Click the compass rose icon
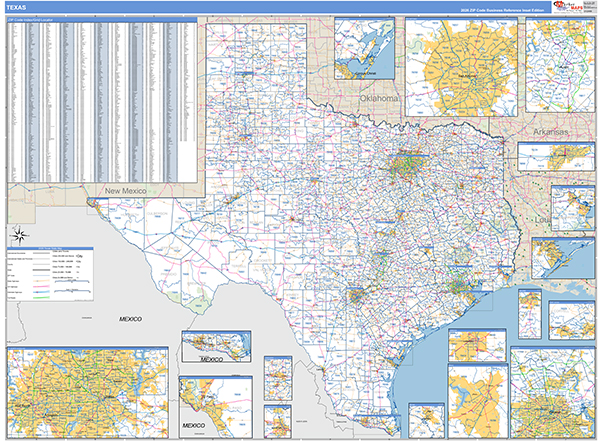Image resolution: width=600 pixels, height=441 pixels. pyautogui.click(x=20, y=235)
